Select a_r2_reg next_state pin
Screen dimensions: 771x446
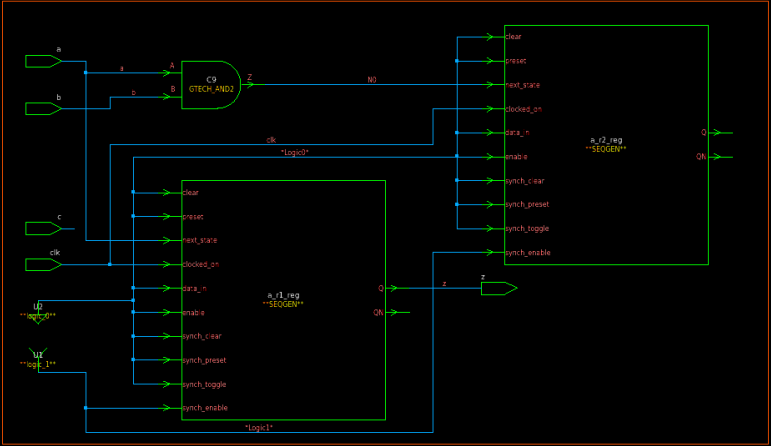tap(523, 85)
